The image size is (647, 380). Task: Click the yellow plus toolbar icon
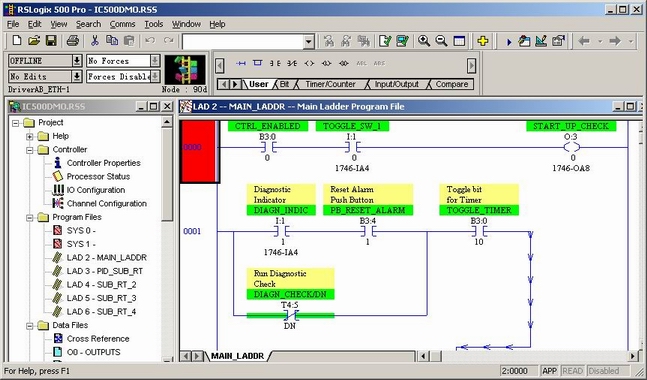click(x=483, y=40)
